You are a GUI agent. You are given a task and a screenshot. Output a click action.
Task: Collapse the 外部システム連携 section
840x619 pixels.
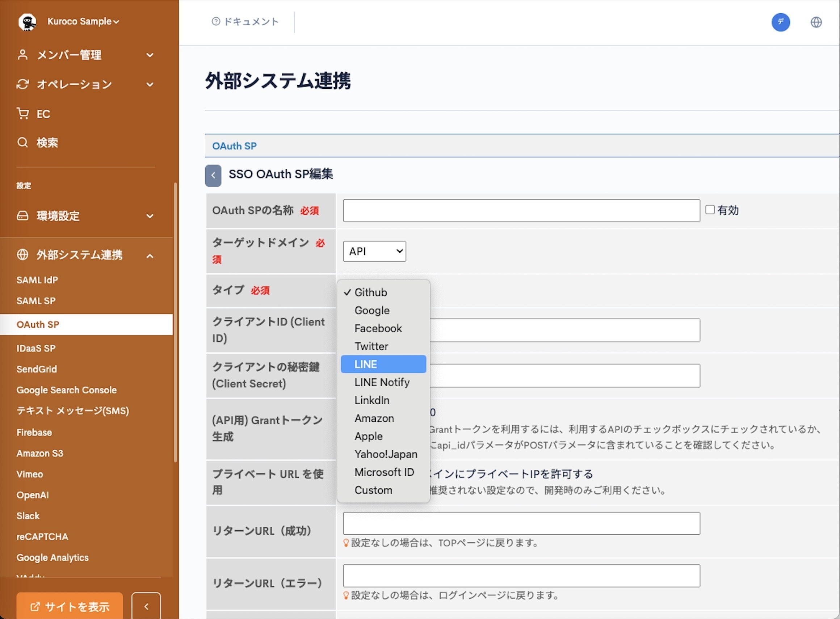tap(150, 256)
